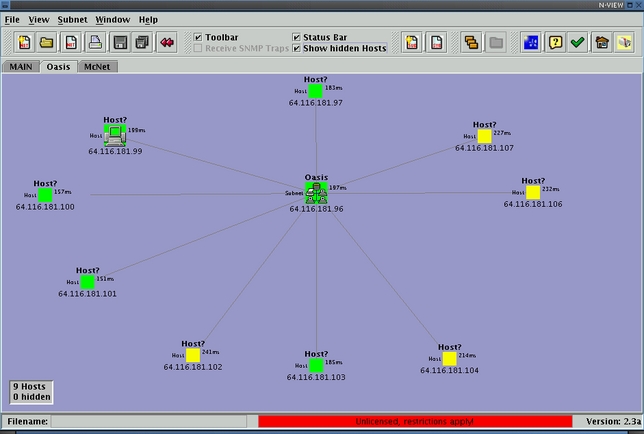
Task: Open the Window menu
Action: (113, 19)
